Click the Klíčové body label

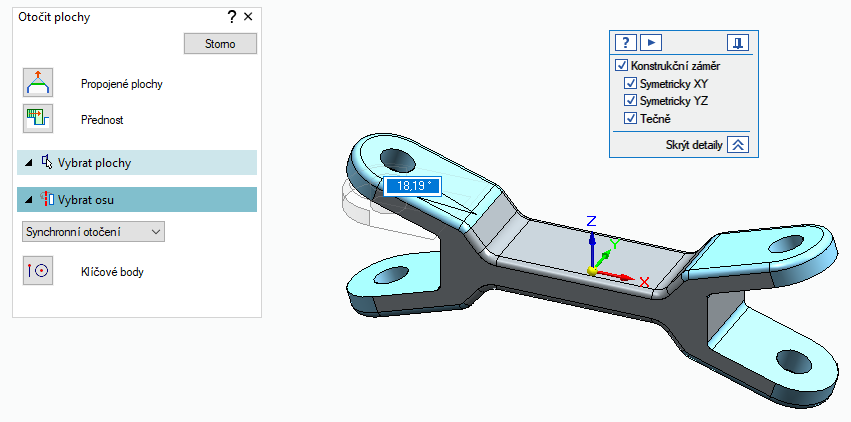click(112, 272)
